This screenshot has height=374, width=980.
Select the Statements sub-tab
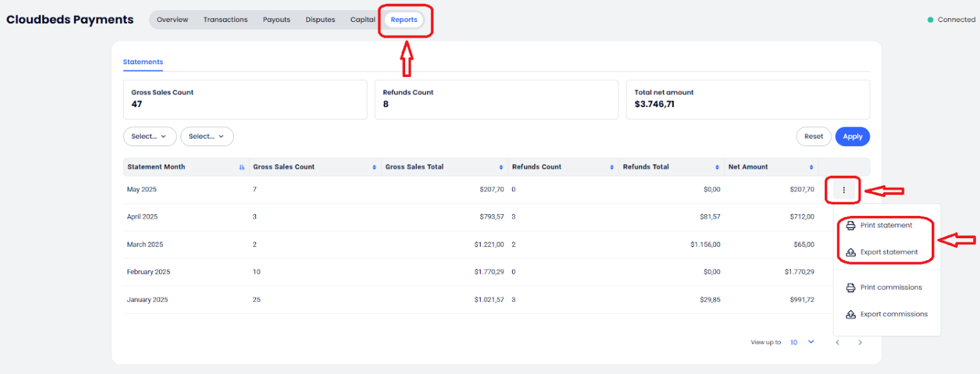pos(143,62)
